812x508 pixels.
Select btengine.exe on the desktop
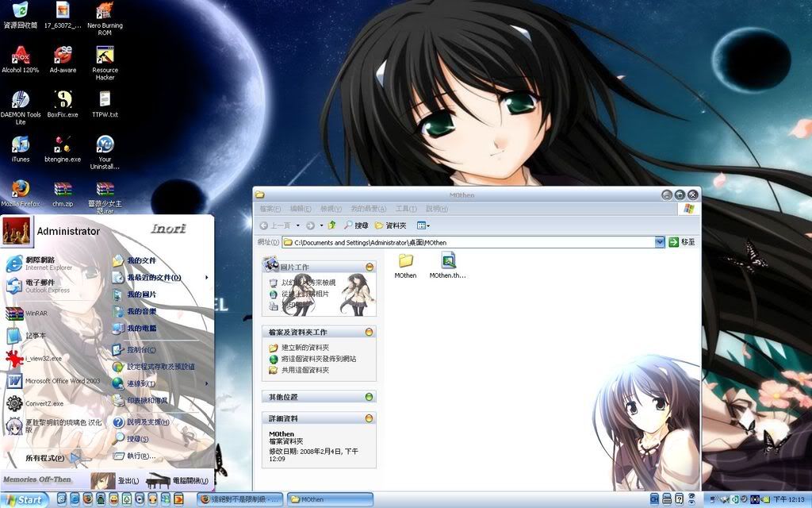pos(63,148)
